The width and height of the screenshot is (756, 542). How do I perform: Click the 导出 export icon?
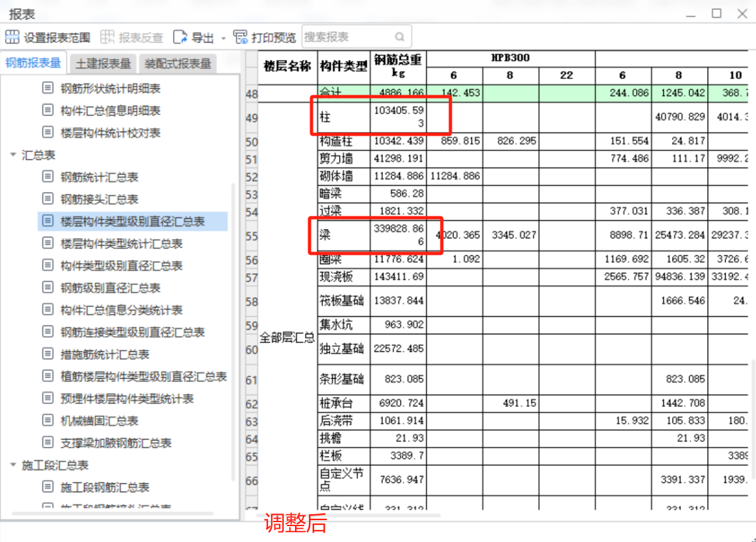[180, 37]
